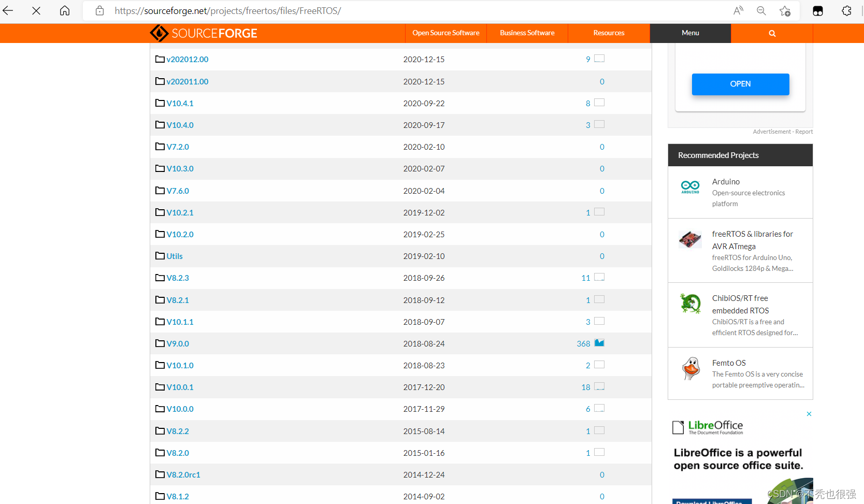This screenshot has height=504, width=864.
Task: Open the V7.6.0 folder link
Action: point(178,191)
